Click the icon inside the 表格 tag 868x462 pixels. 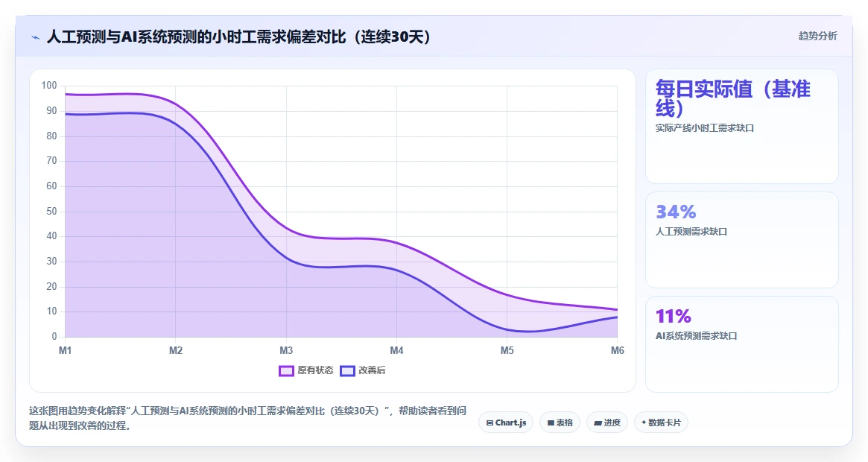[551, 423]
